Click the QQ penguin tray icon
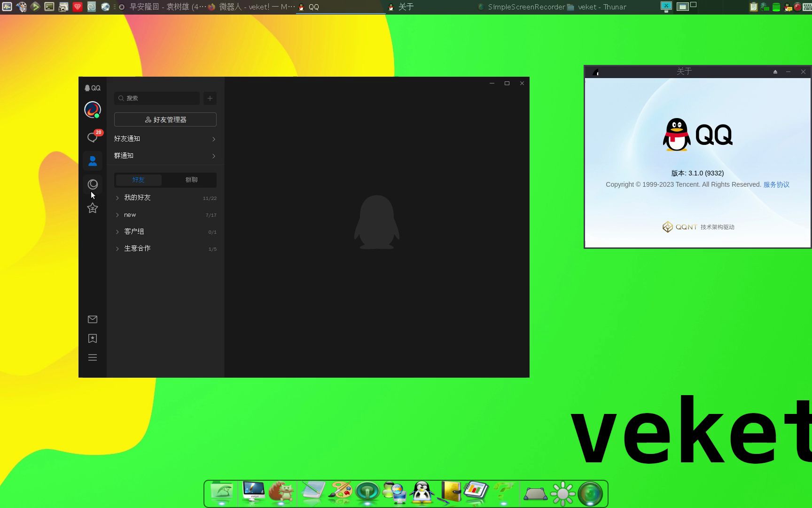The image size is (812, 508). (x=788, y=7)
